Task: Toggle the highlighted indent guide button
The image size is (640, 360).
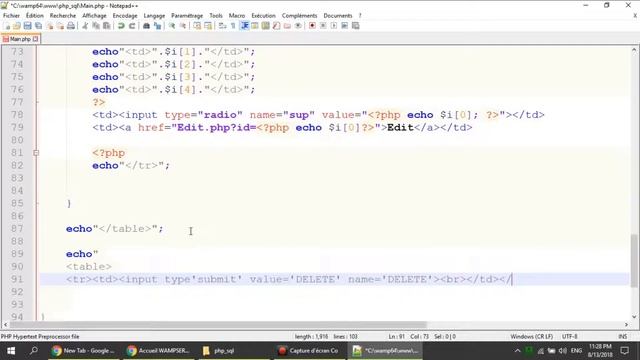Action: click(244, 26)
